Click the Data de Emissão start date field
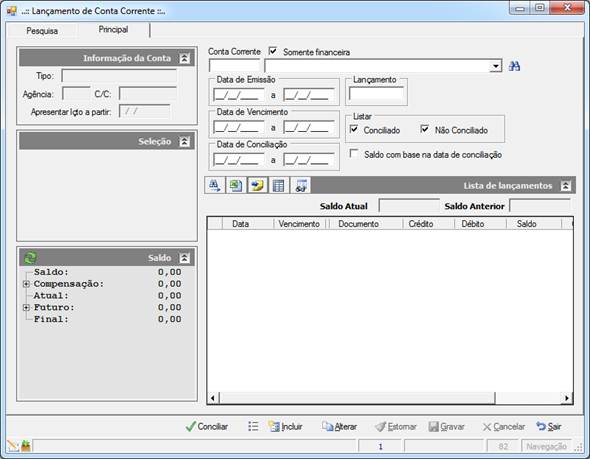The height and width of the screenshot is (459, 590). (x=239, y=95)
